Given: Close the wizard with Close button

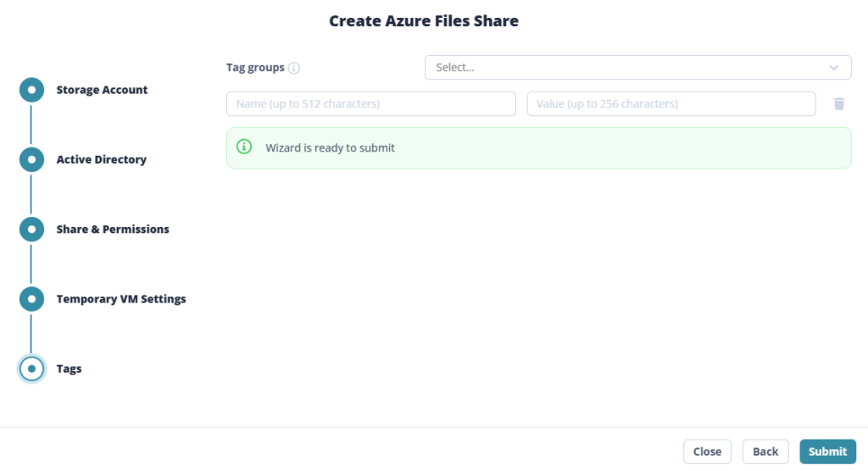Looking at the screenshot, I should (x=708, y=452).
